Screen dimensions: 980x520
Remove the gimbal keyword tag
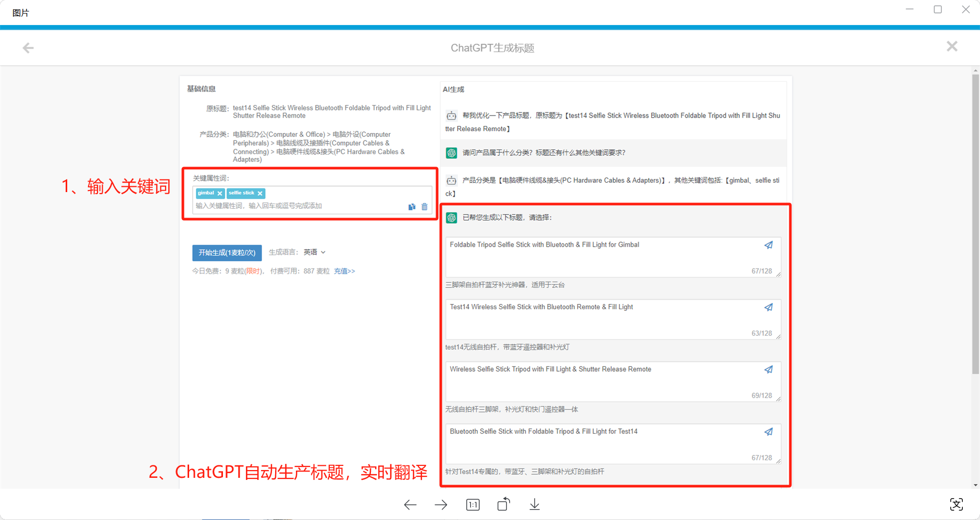point(220,193)
